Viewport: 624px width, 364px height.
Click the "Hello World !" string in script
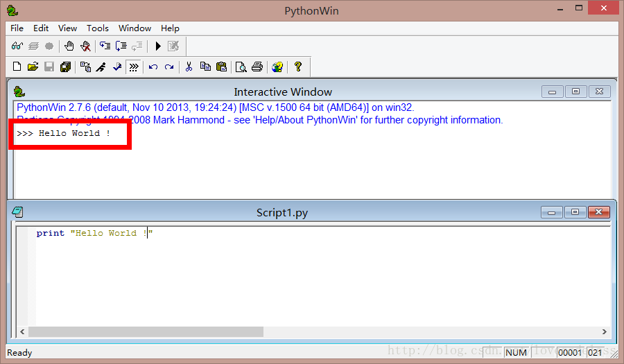pyautogui.click(x=112, y=233)
